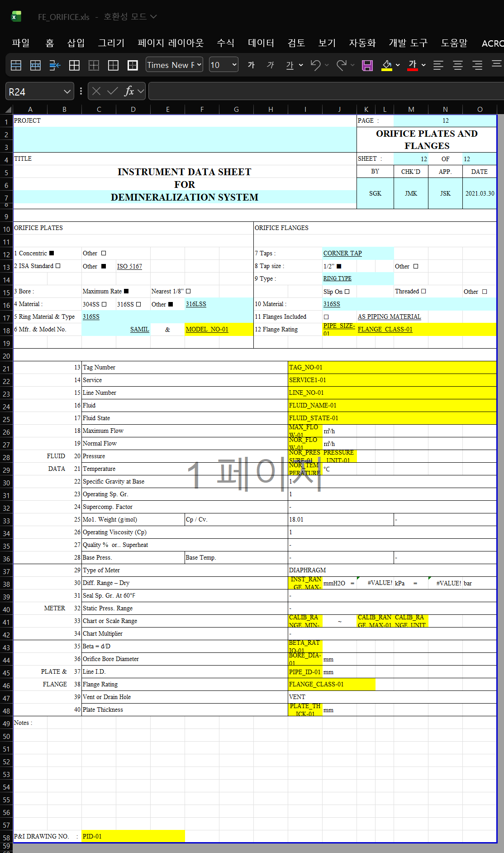
Task: Click the justify alignment icon at toolbar edge
Action: (497, 63)
